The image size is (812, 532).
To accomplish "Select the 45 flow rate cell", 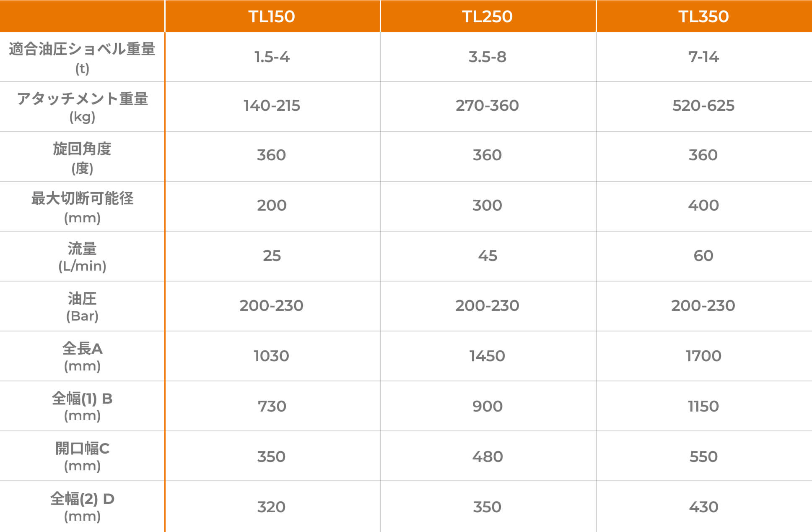I will tap(488, 256).
